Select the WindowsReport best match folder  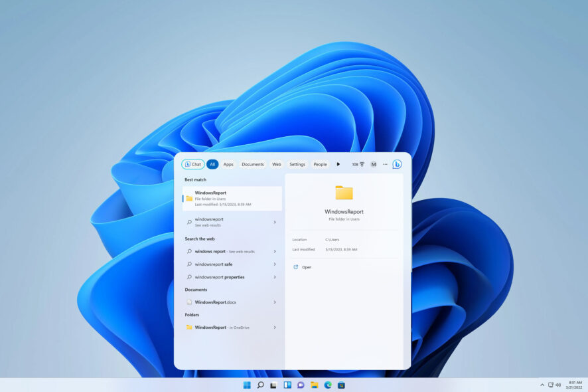coord(232,198)
